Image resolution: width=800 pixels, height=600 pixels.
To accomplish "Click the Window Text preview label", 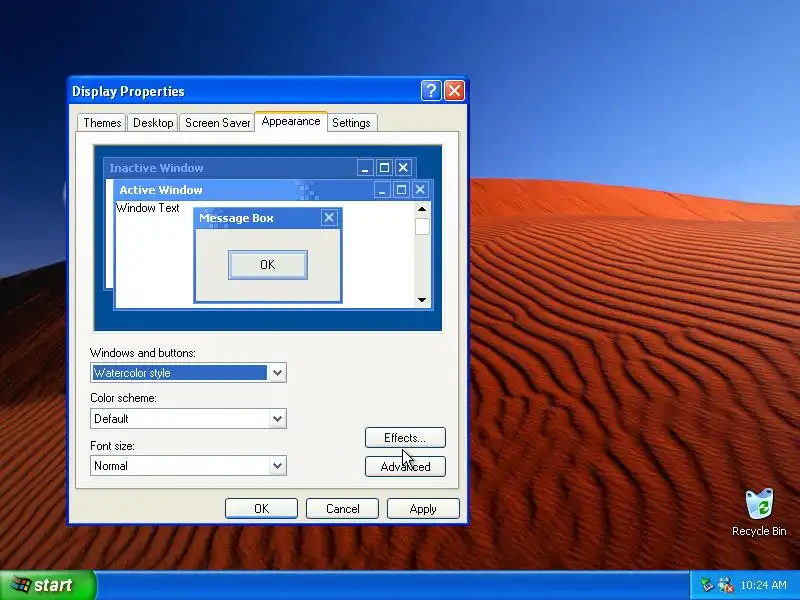I will coord(147,208).
